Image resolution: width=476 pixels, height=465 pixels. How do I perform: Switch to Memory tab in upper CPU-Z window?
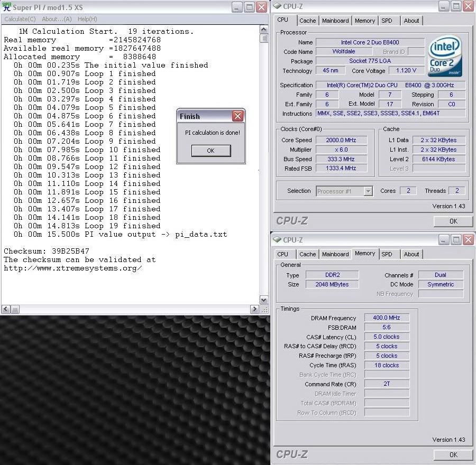365,21
